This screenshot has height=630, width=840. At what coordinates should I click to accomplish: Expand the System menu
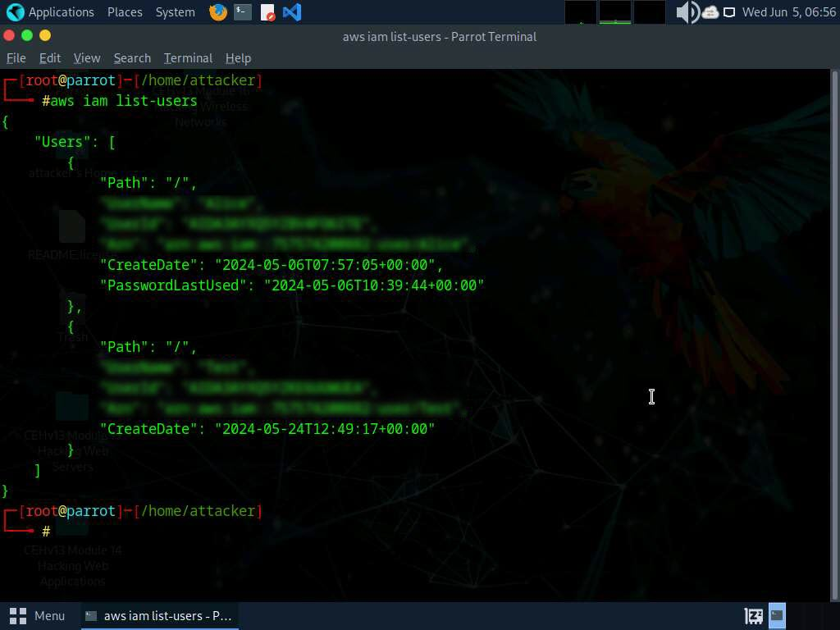[x=175, y=12]
